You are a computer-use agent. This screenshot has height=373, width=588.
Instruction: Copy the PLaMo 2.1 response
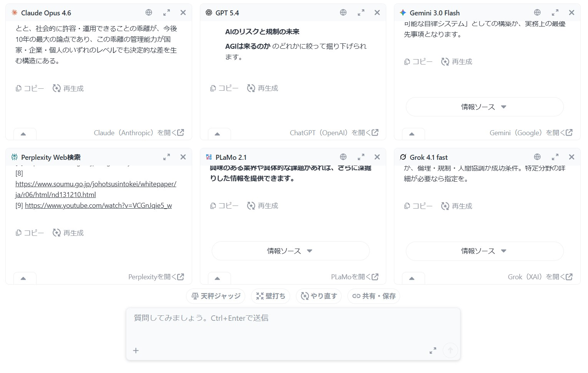click(224, 206)
